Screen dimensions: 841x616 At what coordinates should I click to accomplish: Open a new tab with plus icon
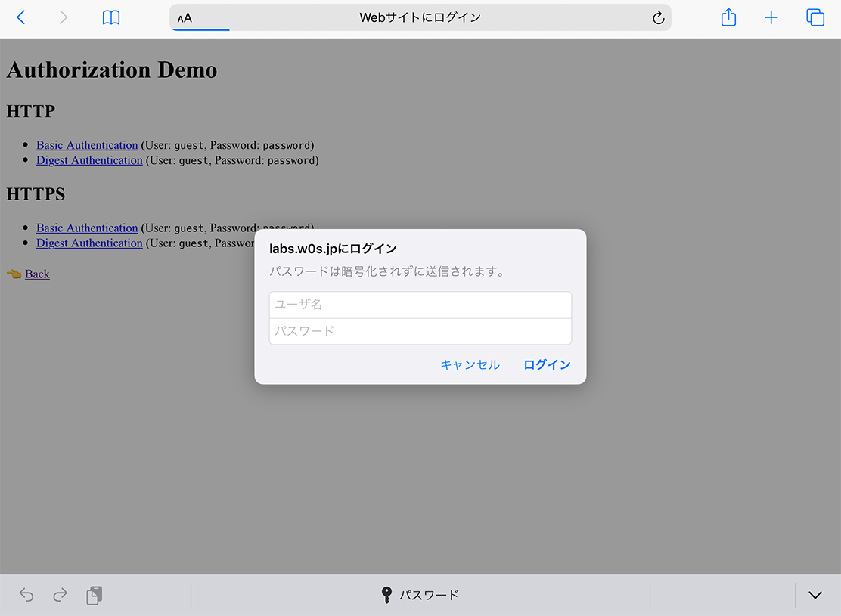771,17
